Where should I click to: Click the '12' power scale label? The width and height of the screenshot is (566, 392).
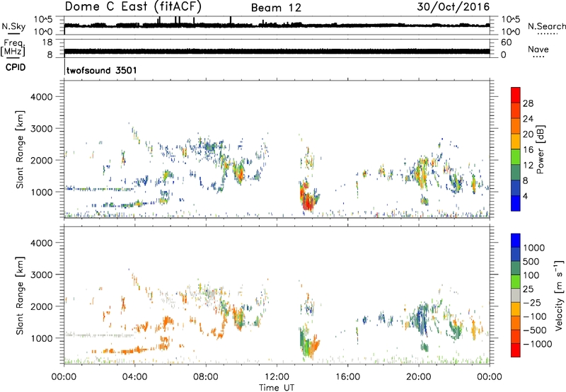coord(528,166)
